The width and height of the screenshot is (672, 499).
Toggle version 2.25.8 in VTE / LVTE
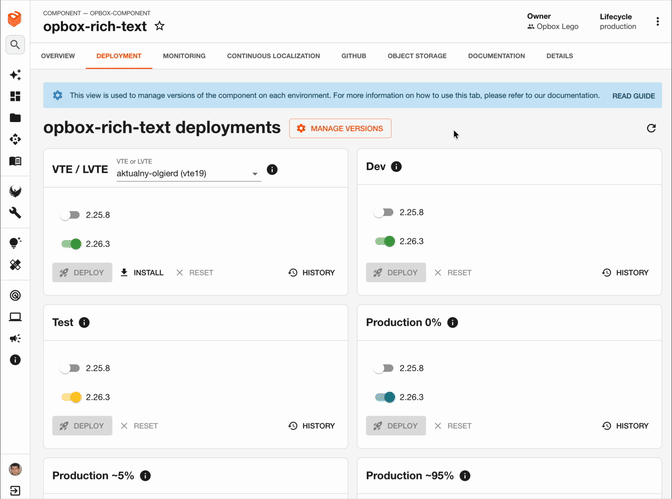[70, 215]
